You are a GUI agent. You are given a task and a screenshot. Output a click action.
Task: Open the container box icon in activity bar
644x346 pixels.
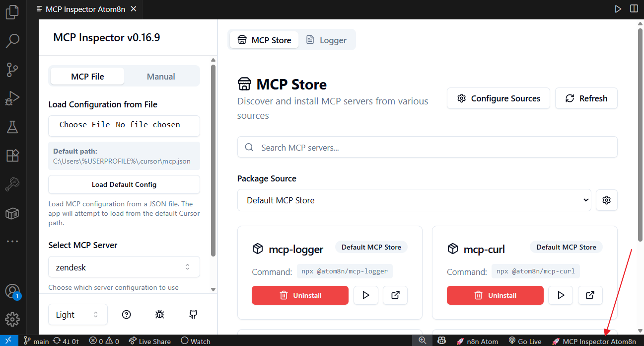[x=12, y=213]
